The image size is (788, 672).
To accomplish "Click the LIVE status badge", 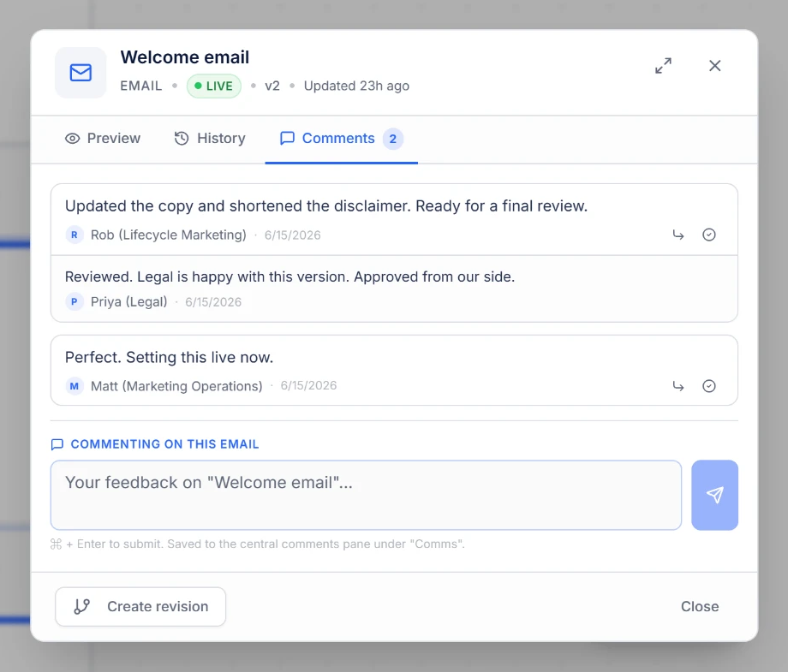I will click(x=214, y=86).
